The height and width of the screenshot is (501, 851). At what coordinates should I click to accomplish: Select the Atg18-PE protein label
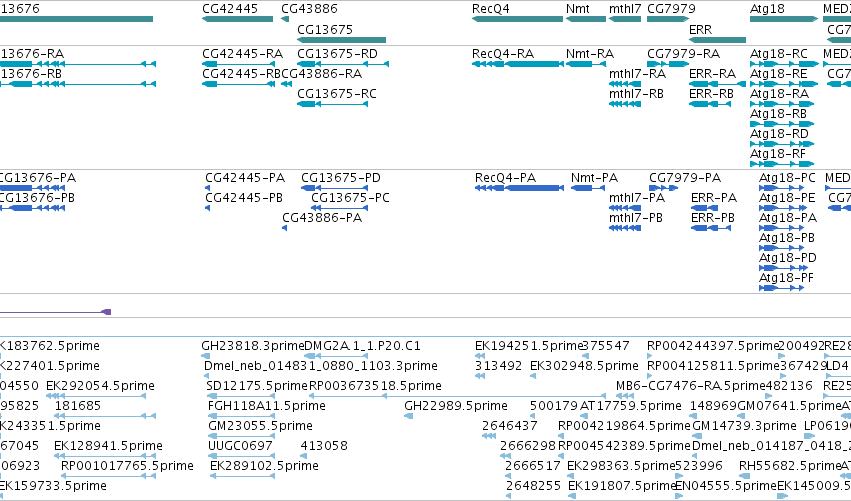pos(787,198)
